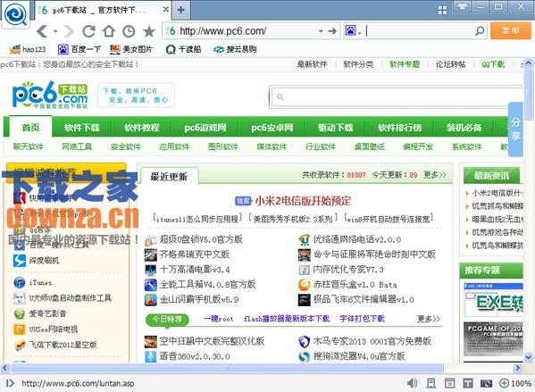
Task: Click the go arrow in address bar
Action: pyautogui.click(x=332, y=31)
